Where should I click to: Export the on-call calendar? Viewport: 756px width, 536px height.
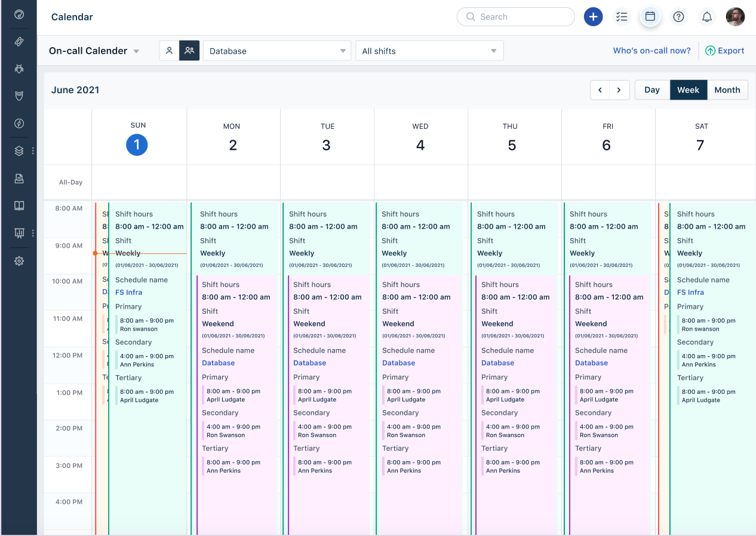724,51
